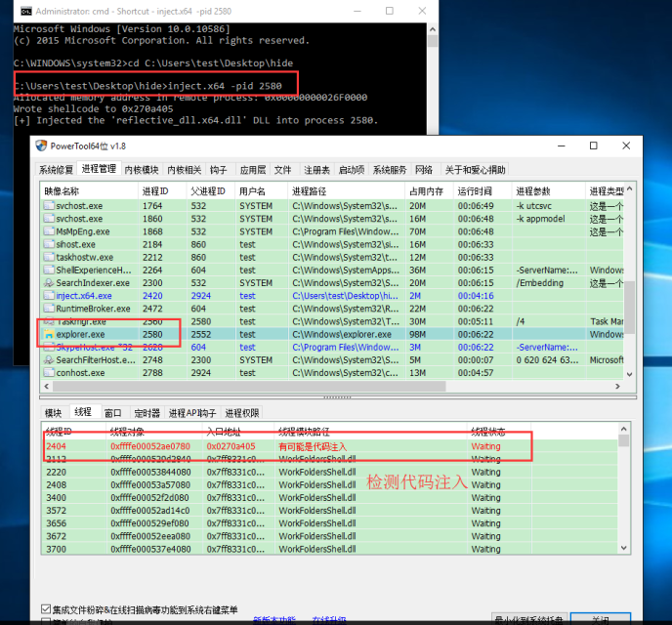
Task: Sort by the 进程ID column header
Action: click(162, 191)
